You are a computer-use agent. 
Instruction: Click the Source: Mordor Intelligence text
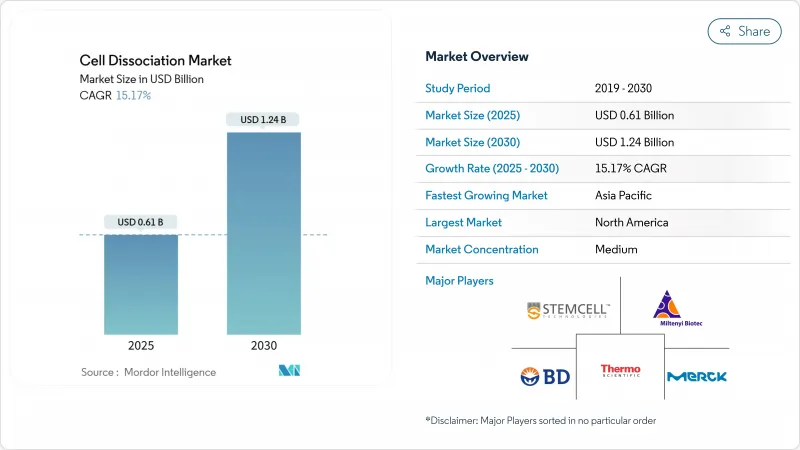148,372
